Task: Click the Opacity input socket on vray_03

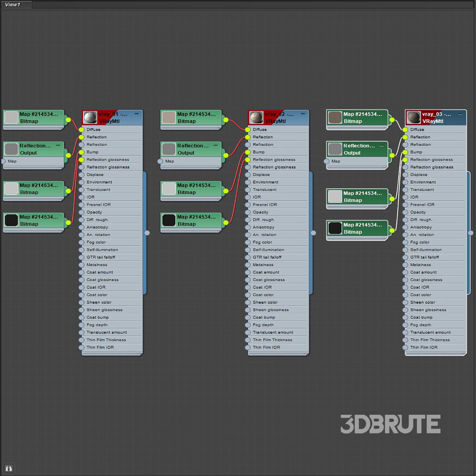Action: pyautogui.click(x=405, y=212)
